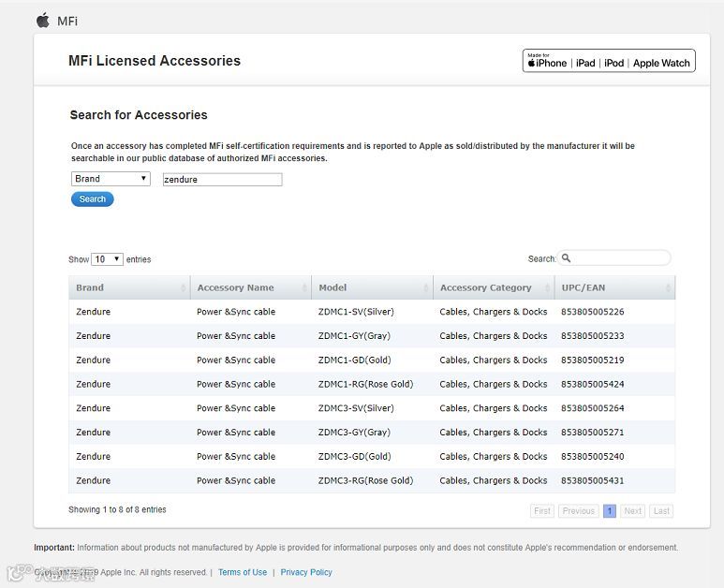Viewport: 724px width, 588px height.
Task: Sort table by UPC/EAN column
Action: [615, 287]
